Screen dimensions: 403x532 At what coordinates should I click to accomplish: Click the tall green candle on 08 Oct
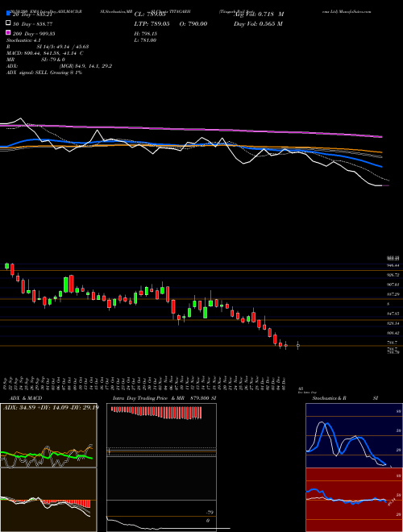coord(66,285)
